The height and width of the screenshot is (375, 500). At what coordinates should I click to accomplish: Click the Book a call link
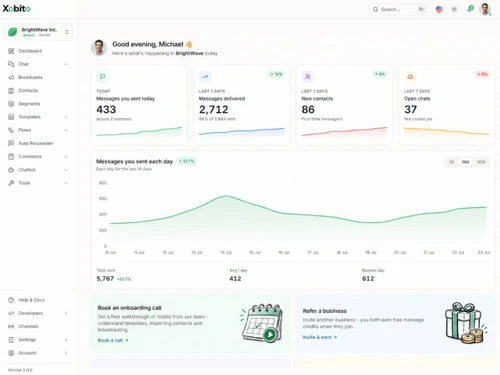tap(113, 340)
